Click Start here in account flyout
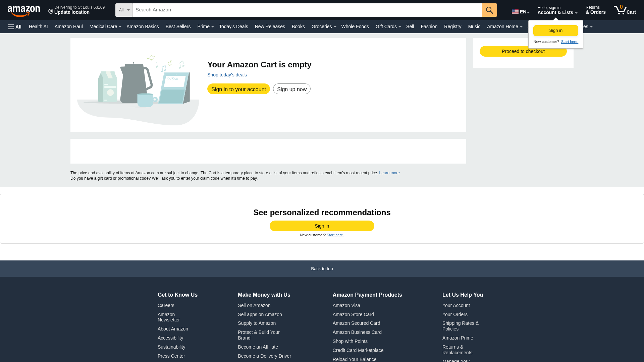The height and width of the screenshot is (362, 644). (570, 42)
